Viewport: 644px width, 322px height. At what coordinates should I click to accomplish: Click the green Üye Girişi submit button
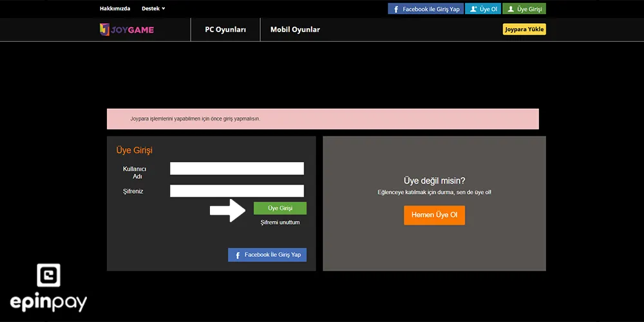(280, 208)
